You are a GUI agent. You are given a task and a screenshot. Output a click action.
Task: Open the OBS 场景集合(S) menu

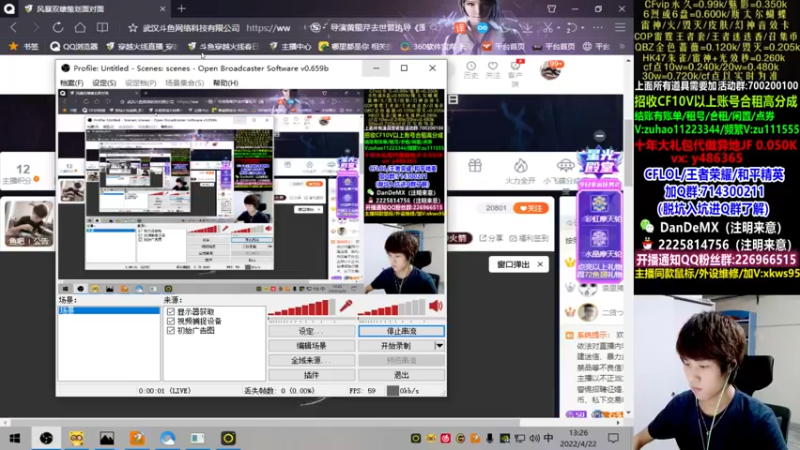coord(184,83)
